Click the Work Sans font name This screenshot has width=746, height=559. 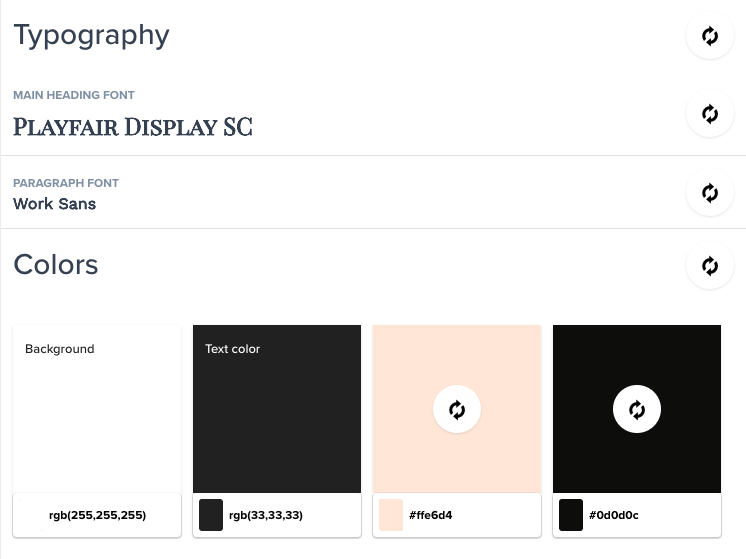point(55,204)
